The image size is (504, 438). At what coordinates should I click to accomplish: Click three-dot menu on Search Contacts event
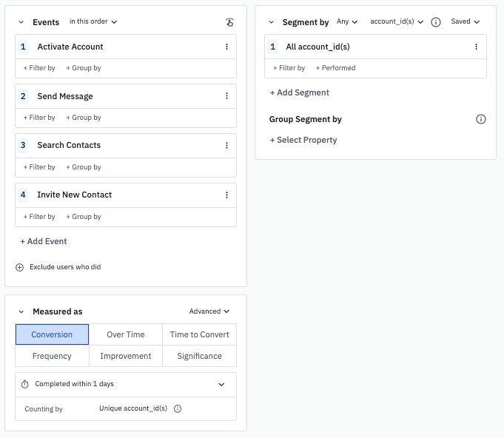[226, 146]
